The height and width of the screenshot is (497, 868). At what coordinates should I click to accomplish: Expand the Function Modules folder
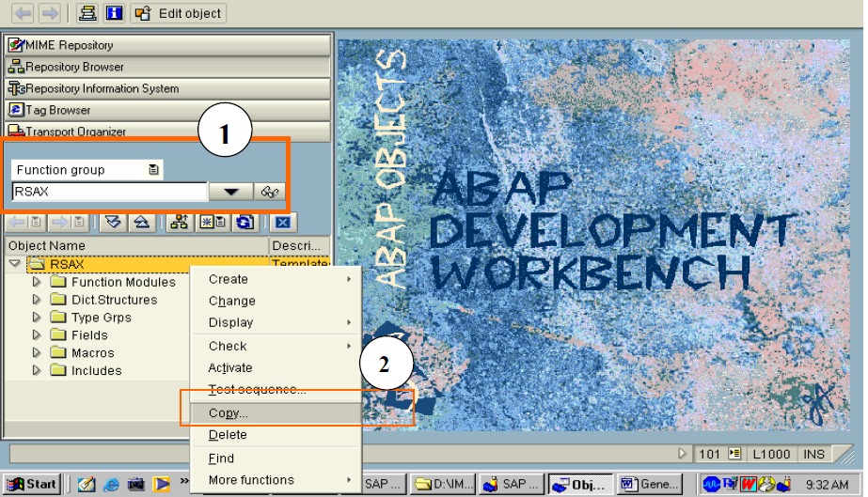37,282
